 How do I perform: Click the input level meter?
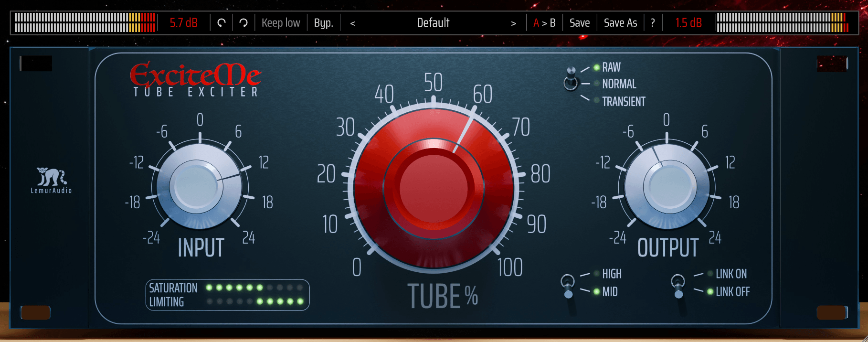[x=85, y=22]
